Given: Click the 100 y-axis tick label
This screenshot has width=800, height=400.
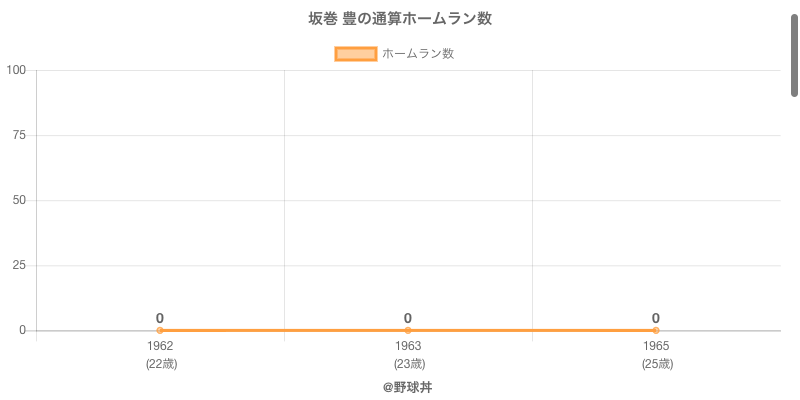Looking at the screenshot, I should [16, 70].
